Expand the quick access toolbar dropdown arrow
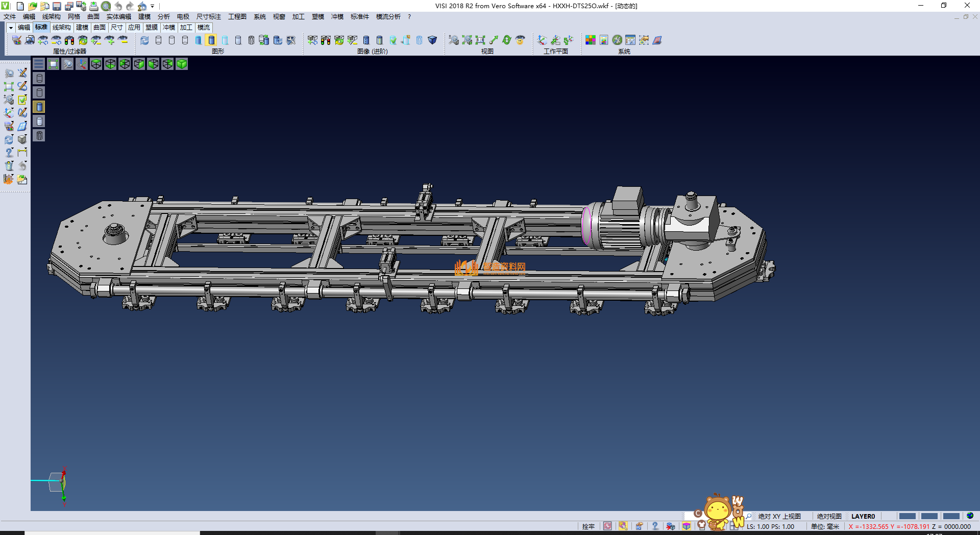This screenshot has width=980, height=535. pyautogui.click(x=153, y=6)
